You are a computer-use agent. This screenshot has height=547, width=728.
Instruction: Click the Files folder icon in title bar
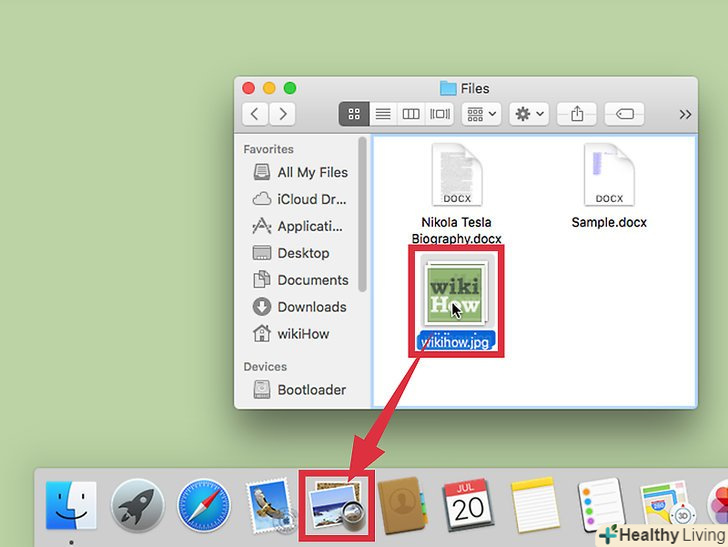click(448, 88)
